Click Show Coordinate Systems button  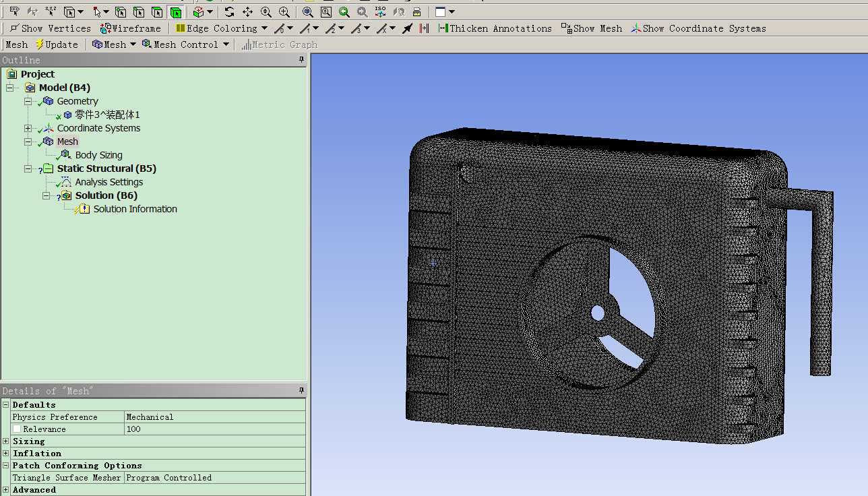pyautogui.click(x=698, y=28)
